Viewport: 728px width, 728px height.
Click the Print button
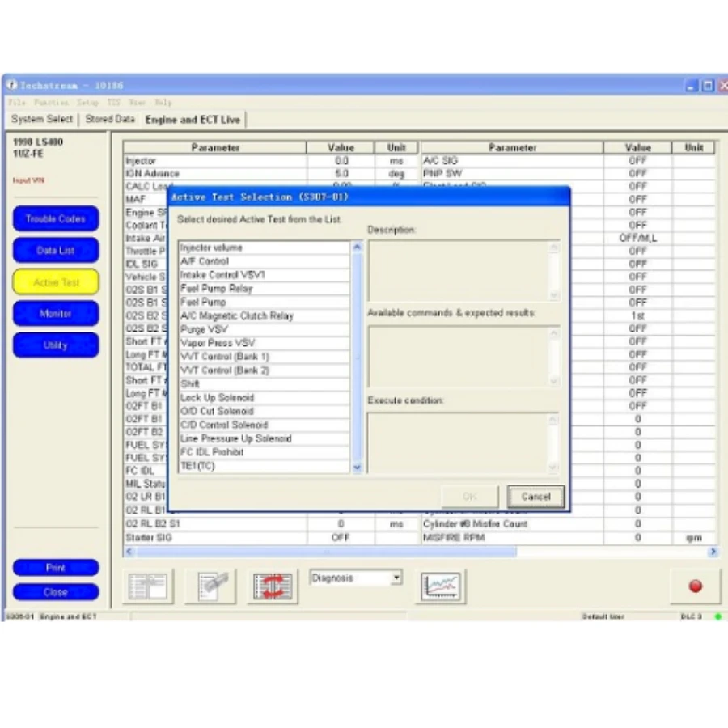pyautogui.click(x=55, y=568)
